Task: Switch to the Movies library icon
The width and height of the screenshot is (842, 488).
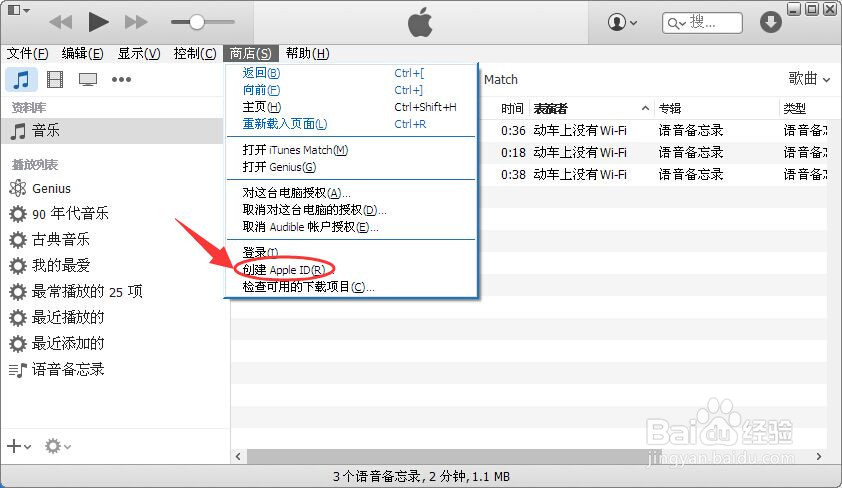Action: (55, 79)
